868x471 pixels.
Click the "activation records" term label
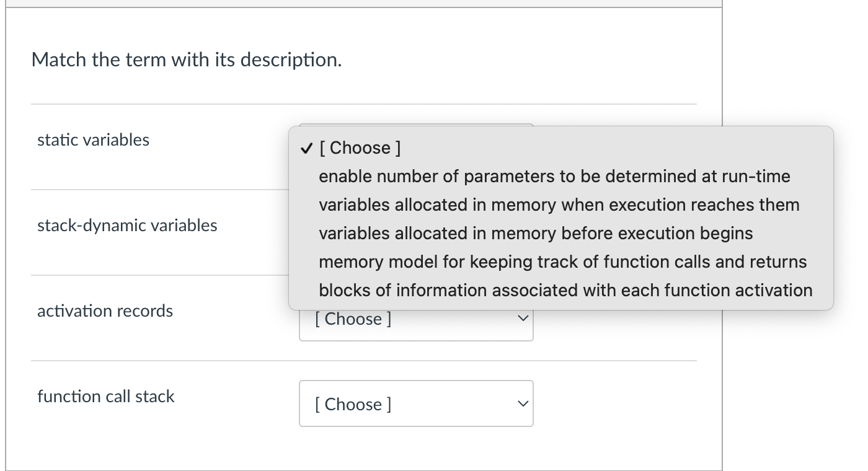[x=104, y=310]
